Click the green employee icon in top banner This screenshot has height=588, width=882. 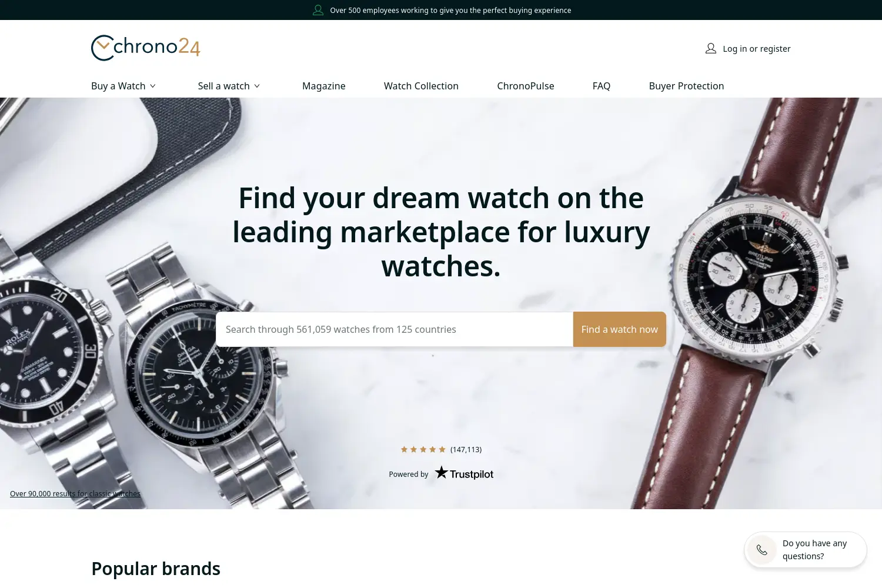coord(318,10)
